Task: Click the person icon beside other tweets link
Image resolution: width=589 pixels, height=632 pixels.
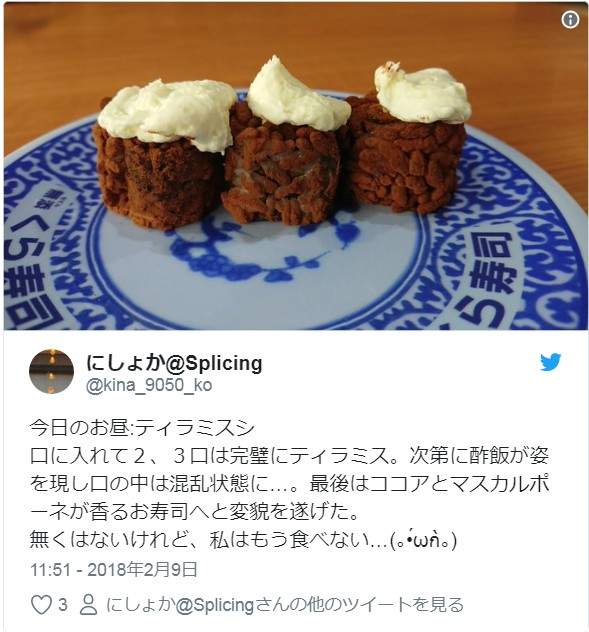Action: pos(88,605)
